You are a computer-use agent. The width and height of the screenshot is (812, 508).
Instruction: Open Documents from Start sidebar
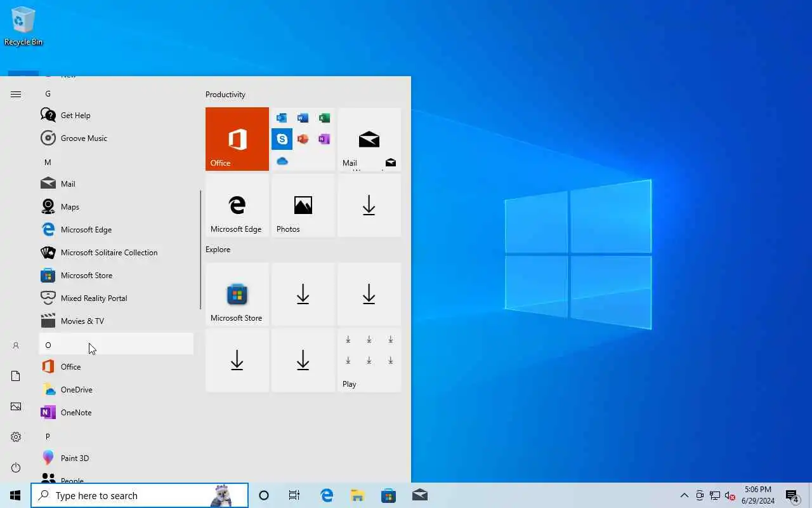coord(16,376)
